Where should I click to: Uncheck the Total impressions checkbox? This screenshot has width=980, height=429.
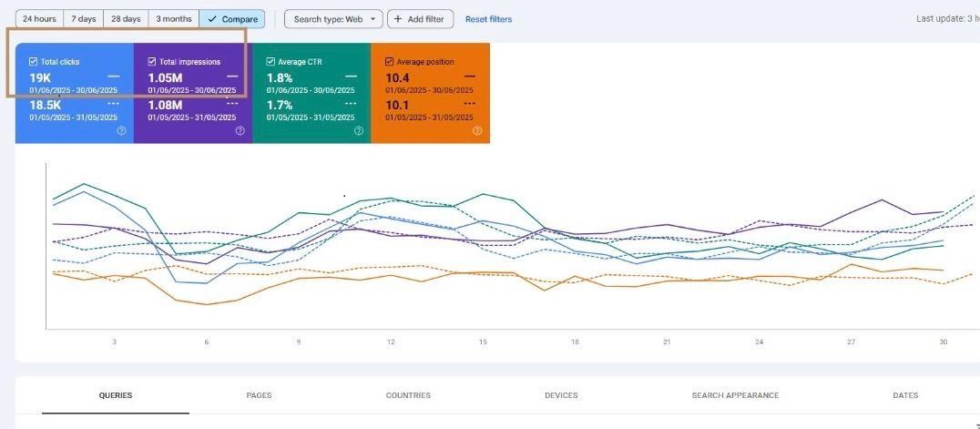pyautogui.click(x=152, y=62)
